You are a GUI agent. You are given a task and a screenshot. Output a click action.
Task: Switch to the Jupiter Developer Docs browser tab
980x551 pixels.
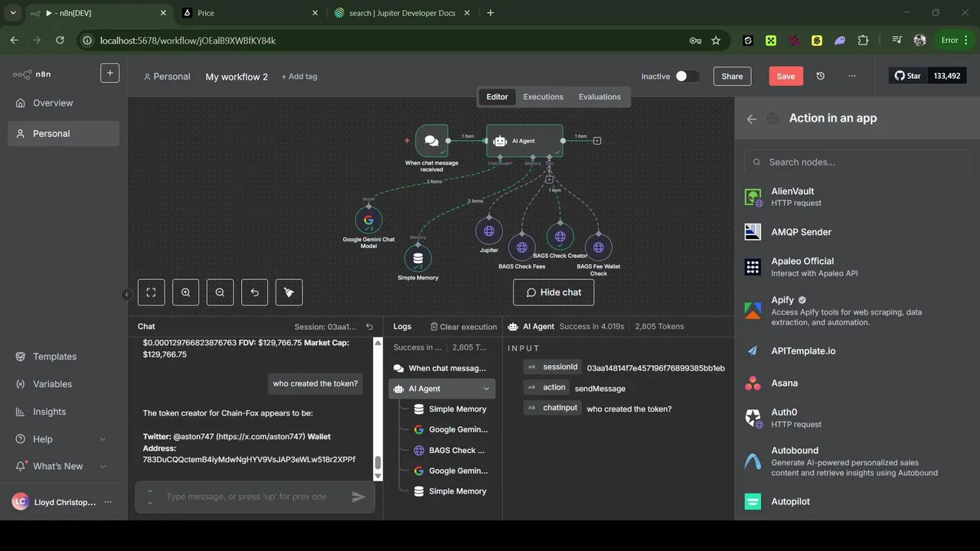pyautogui.click(x=401, y=13)
